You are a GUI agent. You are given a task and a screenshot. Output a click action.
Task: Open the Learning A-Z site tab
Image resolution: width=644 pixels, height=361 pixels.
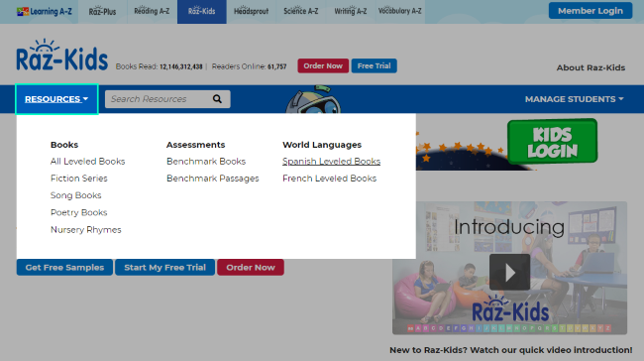(x=45, y=12)
